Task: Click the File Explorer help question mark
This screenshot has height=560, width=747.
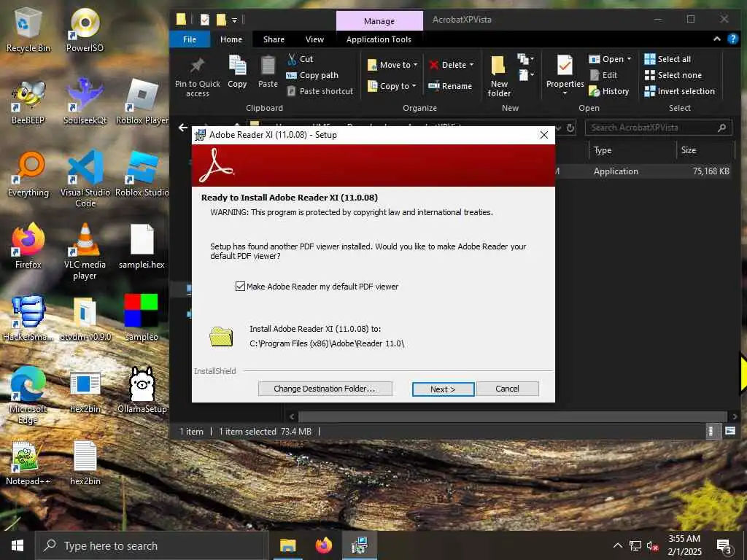Action: pyautogui.click(x=732, y=39)
